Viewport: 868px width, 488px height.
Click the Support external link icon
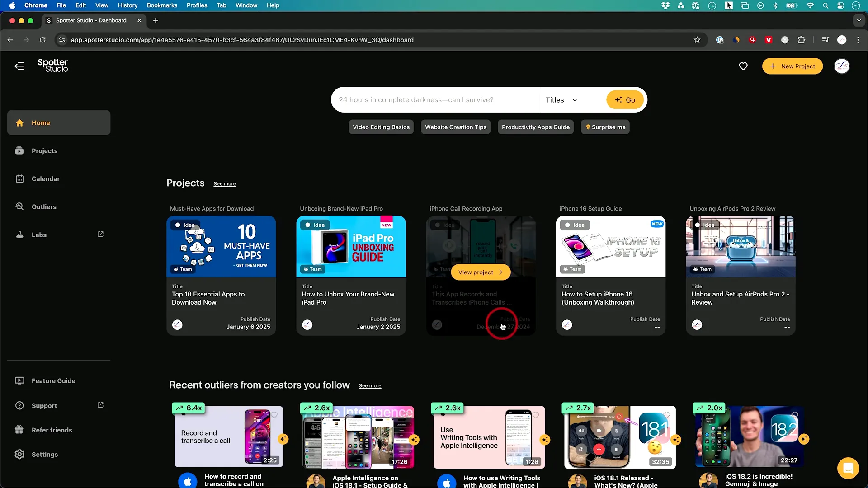(100, 405)
